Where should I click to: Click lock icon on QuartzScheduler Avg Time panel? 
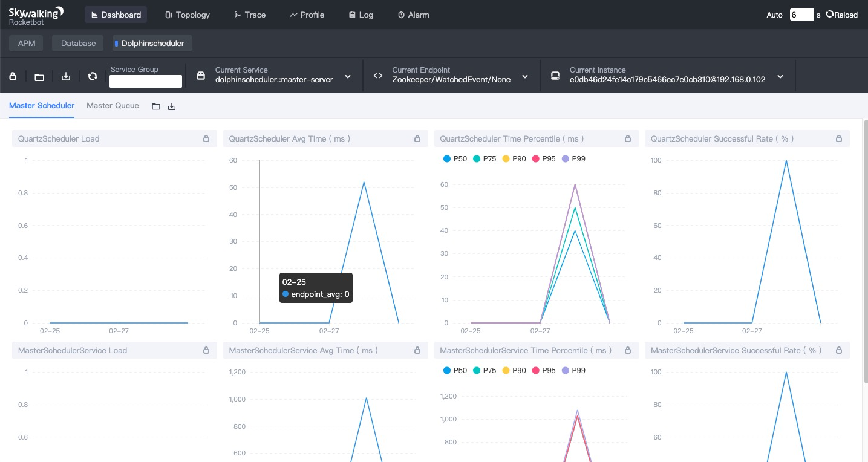tap(417, 138)
